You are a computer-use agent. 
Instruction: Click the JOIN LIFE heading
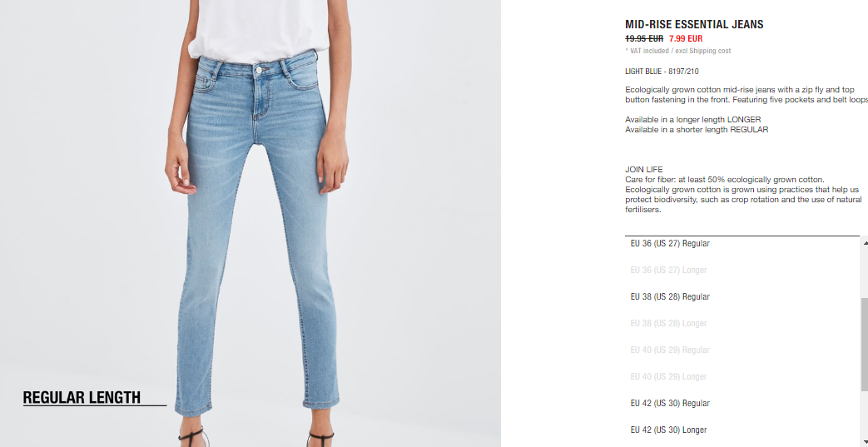(644, 170)
